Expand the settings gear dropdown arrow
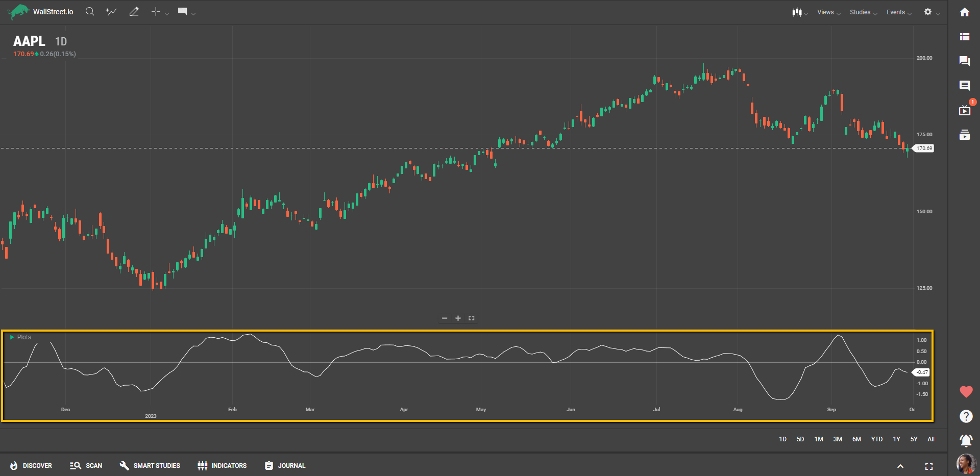The width and height of the screenshot is (980, 476). (x=938, y=14)
